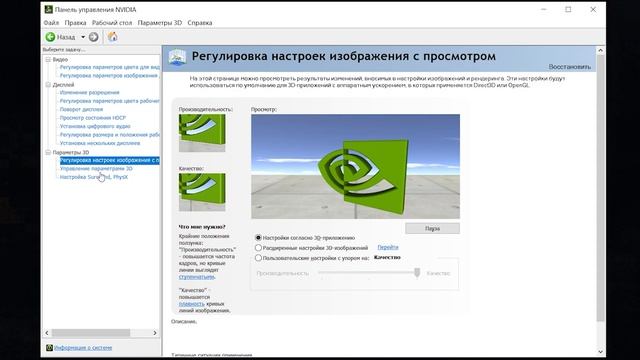Collapse the Дисплей tree section
Image resolution: width=640 pixels, height=360 pixels.
[48, 85]
